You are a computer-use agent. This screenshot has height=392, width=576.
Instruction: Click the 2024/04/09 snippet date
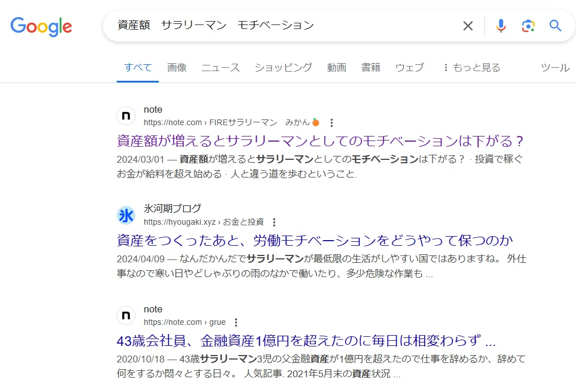pos(141,259)
